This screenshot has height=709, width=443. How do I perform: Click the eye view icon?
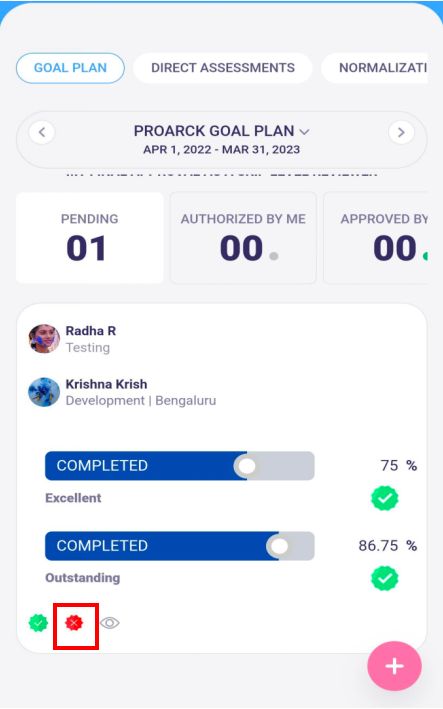pyautogui.click(x=109, y=623)
